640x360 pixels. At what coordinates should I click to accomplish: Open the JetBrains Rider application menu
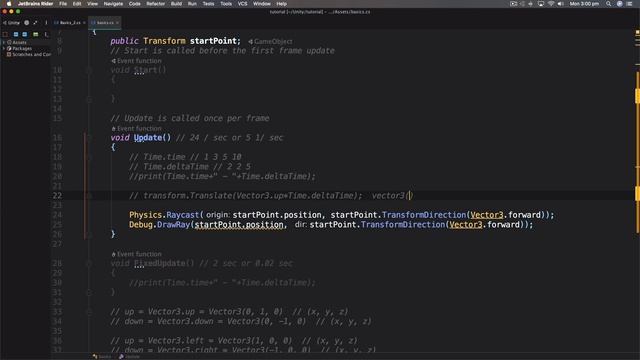(x=36, y=4)
